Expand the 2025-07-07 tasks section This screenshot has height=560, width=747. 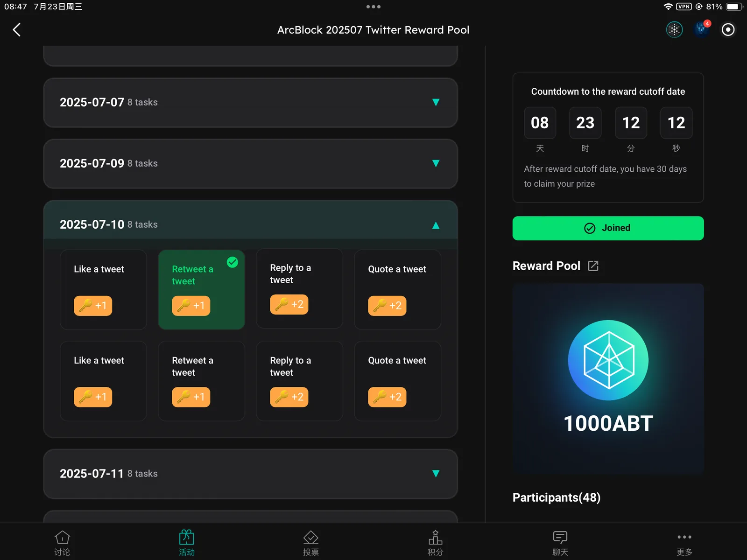(x=250, y=103)
